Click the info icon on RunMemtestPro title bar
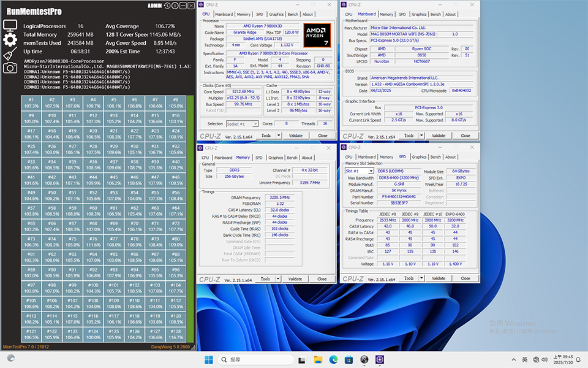Image resolution: width=588 pixels, height=368 pixels. [174, 6]
